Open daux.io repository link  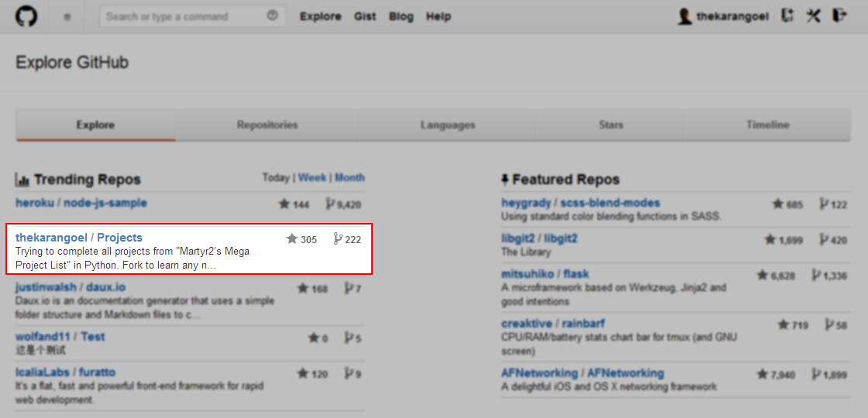tap(105, 287)
